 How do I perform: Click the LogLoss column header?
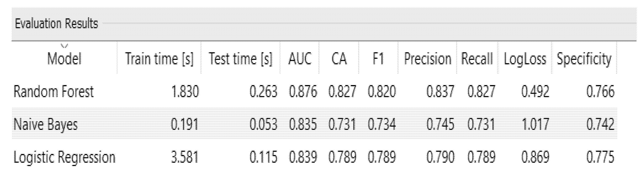[525, 59]
